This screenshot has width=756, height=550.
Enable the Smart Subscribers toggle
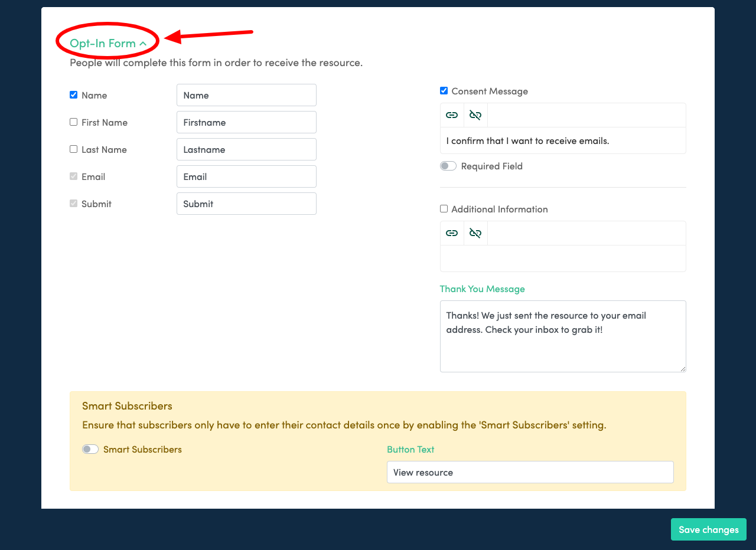90,449
